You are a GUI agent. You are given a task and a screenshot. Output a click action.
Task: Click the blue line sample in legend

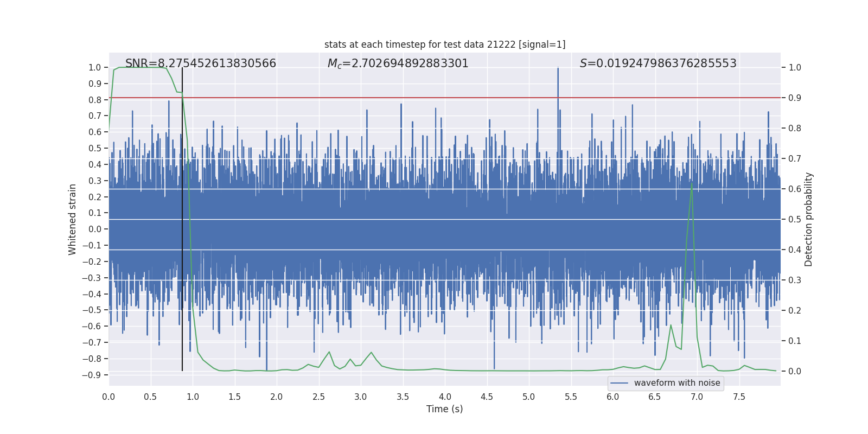tap(619, 383)
